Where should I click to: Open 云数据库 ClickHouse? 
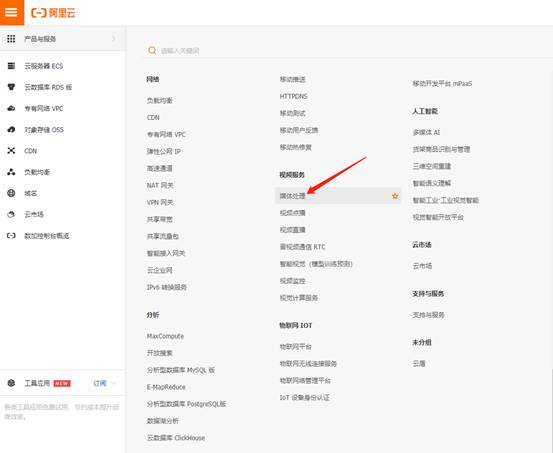[x=176, y=437]
